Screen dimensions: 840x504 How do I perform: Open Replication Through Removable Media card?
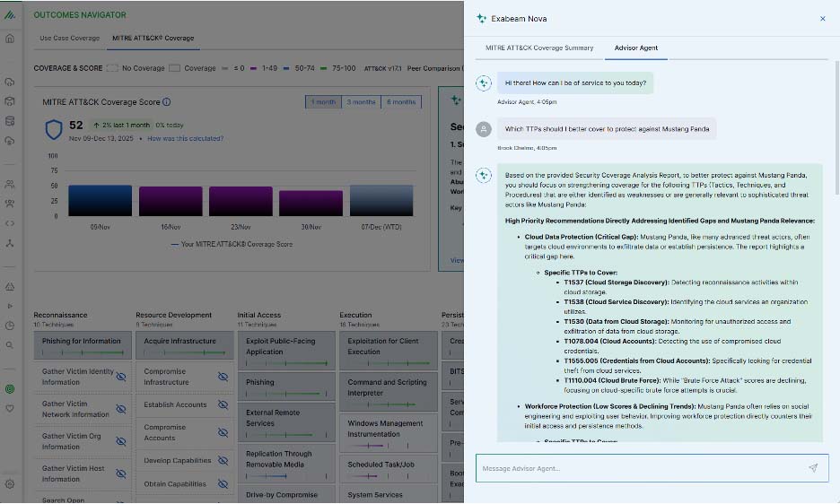pyautogui.click(x=286, y=464)
